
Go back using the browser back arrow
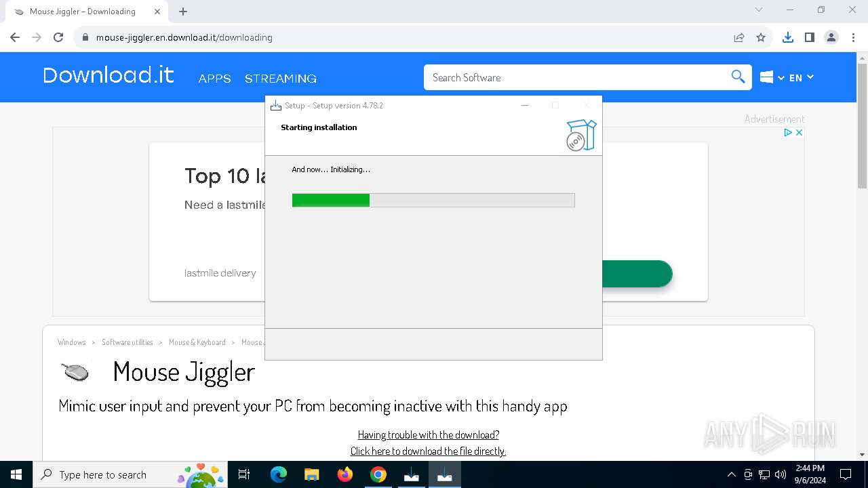click(x=15, y=37)
